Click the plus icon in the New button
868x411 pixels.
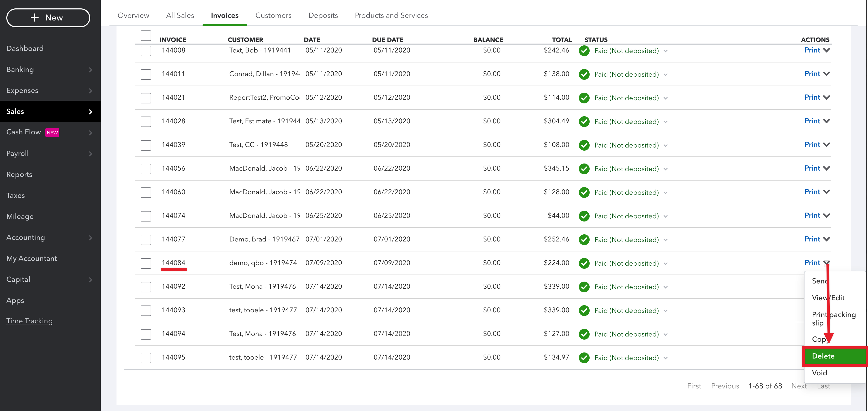(x=34, y=18)
